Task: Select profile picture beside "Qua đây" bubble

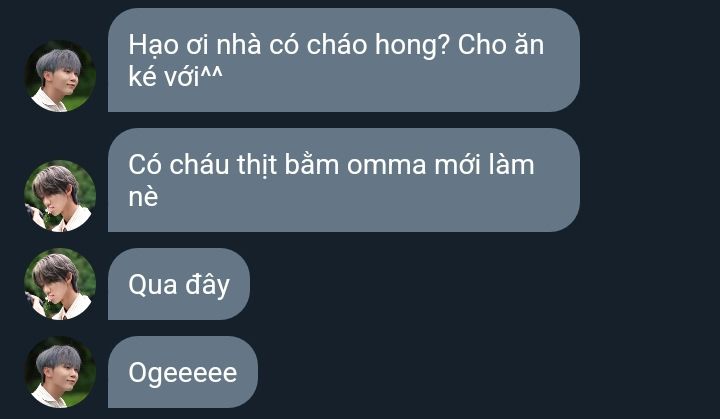Action: tap(60, 284)
